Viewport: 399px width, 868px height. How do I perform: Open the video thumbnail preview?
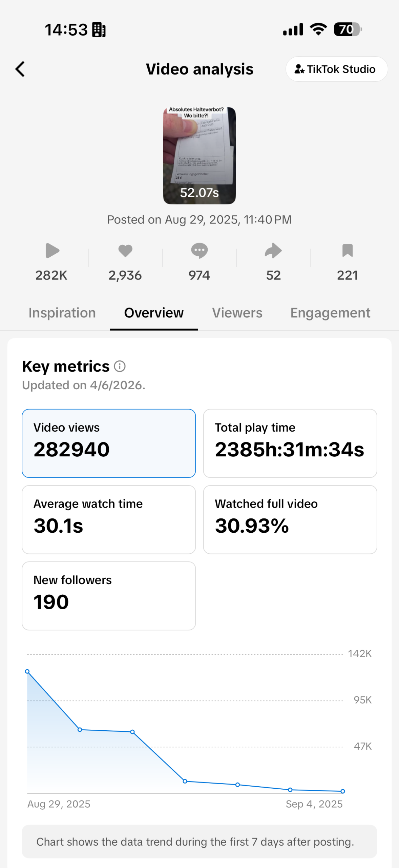coord(199,155)
